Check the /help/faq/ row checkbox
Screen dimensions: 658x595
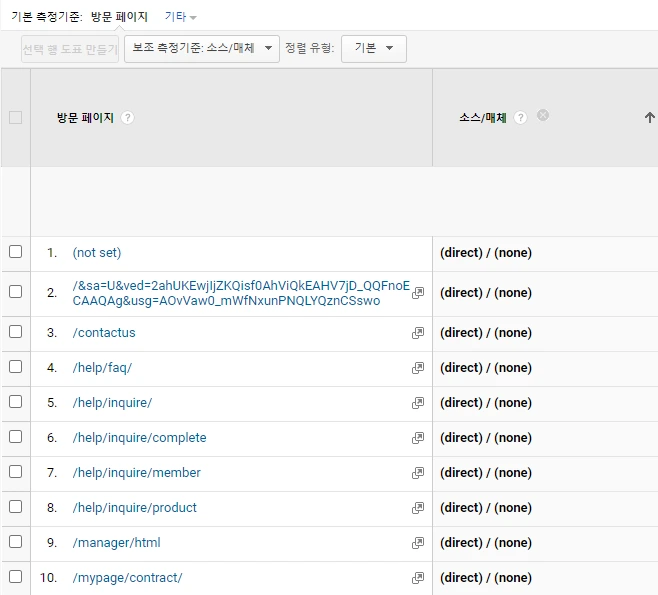(16, 367)
